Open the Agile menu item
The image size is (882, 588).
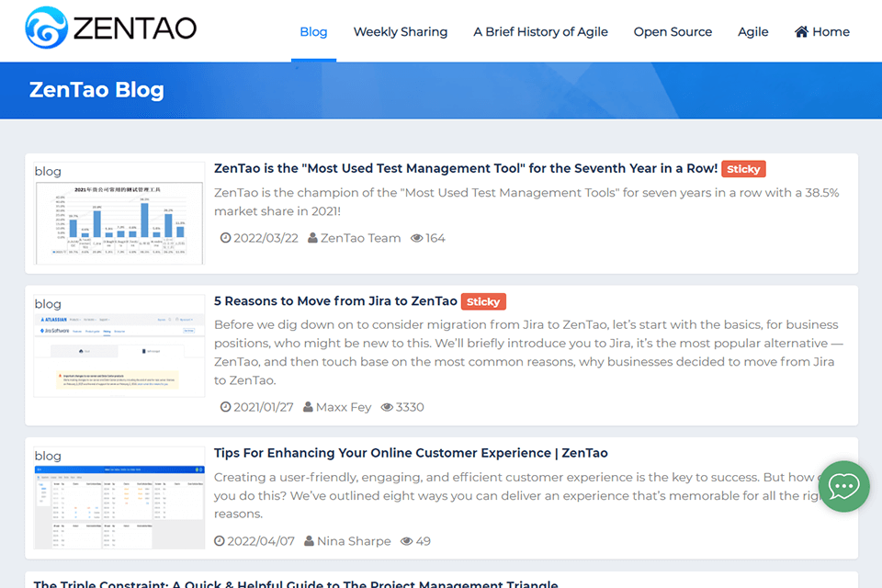(x=752, y=31)
